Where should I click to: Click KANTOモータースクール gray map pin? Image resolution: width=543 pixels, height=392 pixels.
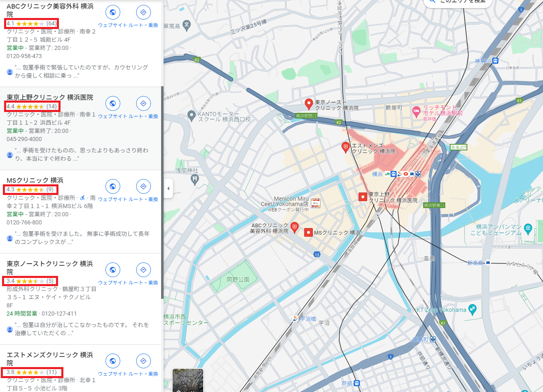pos(191,116)
